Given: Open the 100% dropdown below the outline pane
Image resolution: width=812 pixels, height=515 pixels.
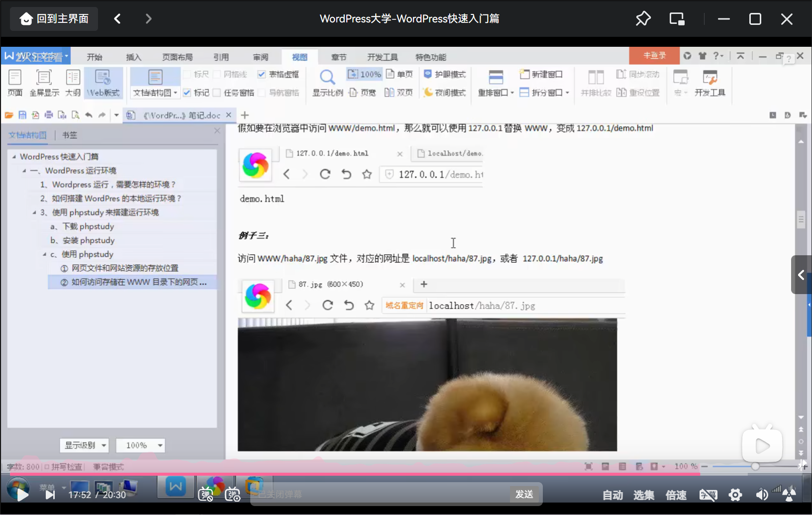Looking at the screenshot, I should [140, 445].
